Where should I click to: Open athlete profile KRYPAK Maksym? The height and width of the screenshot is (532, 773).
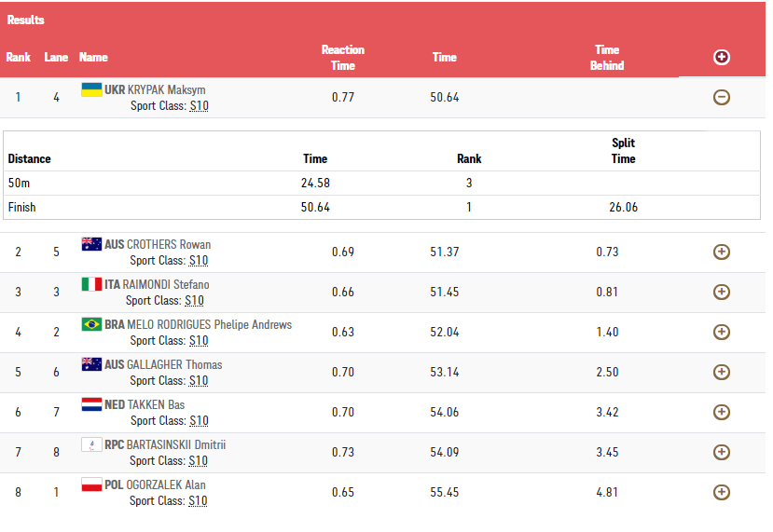(x=166, y=90)
